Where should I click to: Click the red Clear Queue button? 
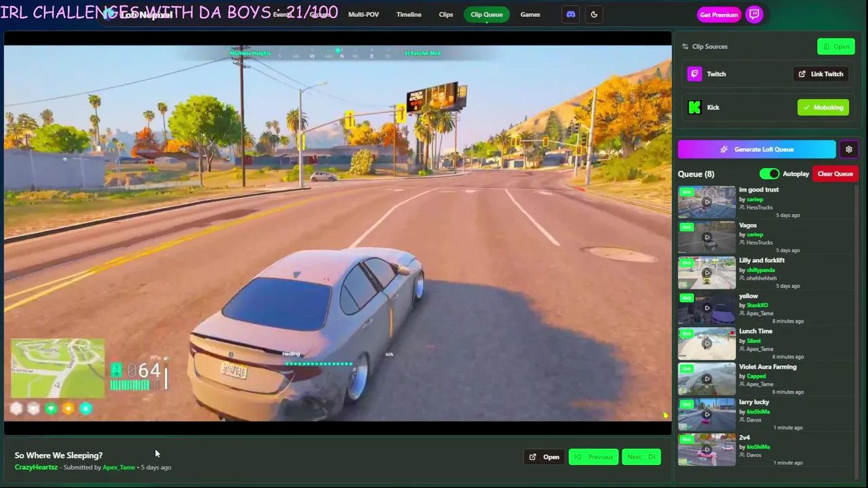tap(835, 174)
